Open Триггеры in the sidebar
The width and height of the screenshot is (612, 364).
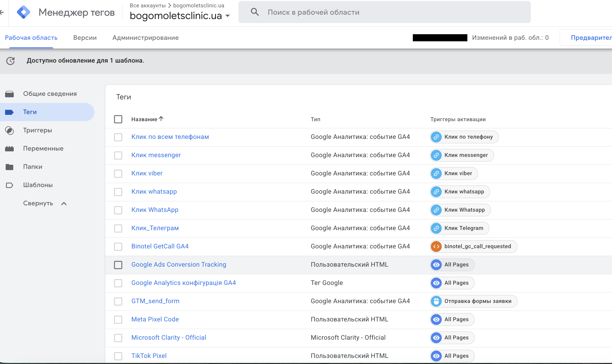click(x=38, y=130)
